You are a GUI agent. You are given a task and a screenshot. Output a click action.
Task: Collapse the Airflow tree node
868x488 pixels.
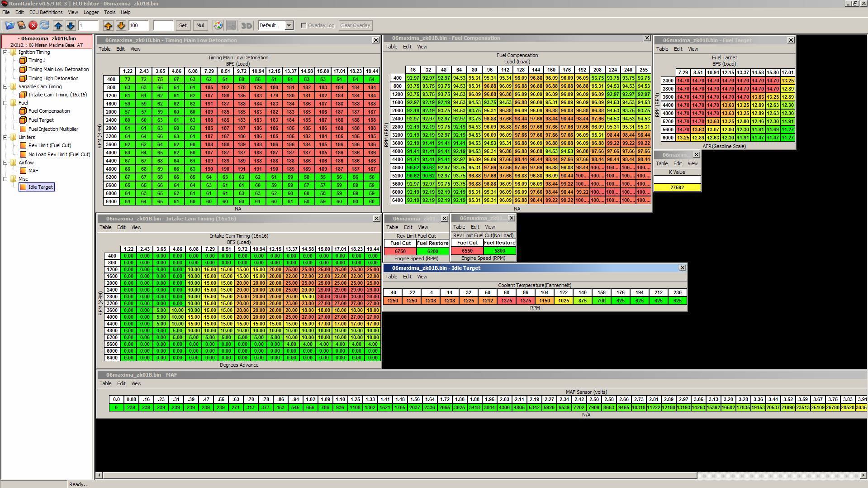5,163
